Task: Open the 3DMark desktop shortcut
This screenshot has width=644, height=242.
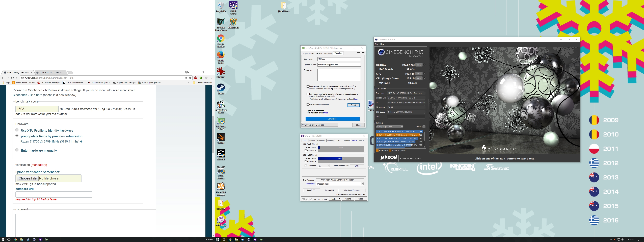Action: point(221,138)
